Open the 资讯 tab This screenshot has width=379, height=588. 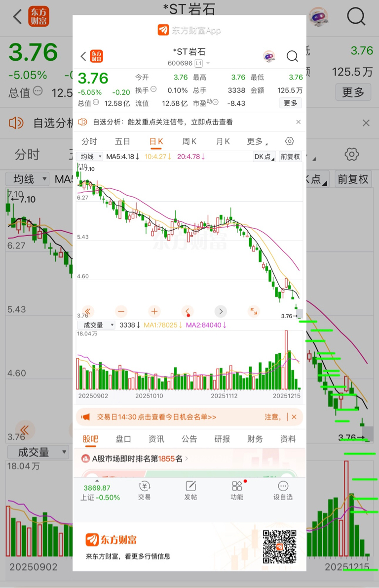point(156,439)
